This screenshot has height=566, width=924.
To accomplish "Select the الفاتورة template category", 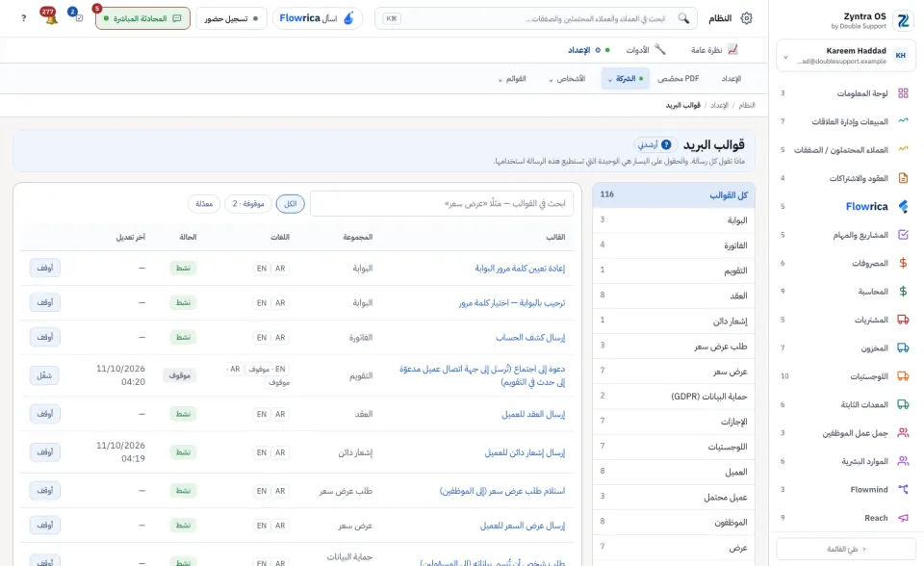I will [x=674, y=245].
